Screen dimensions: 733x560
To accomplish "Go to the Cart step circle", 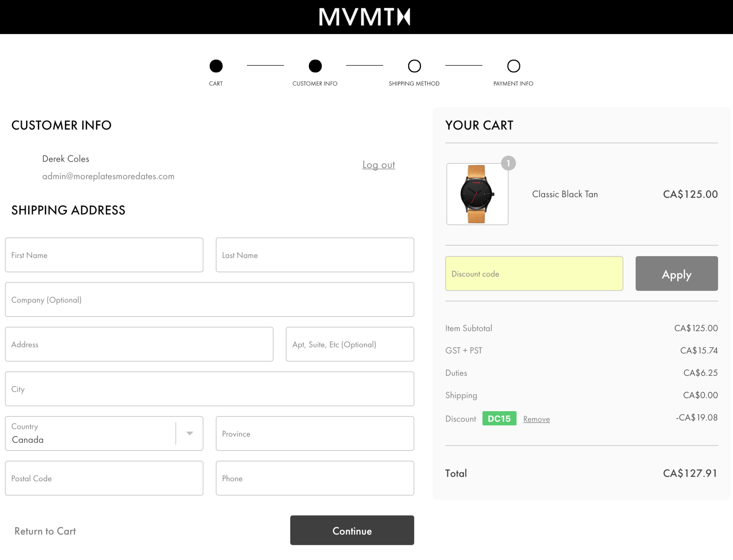I will [216, 66].
